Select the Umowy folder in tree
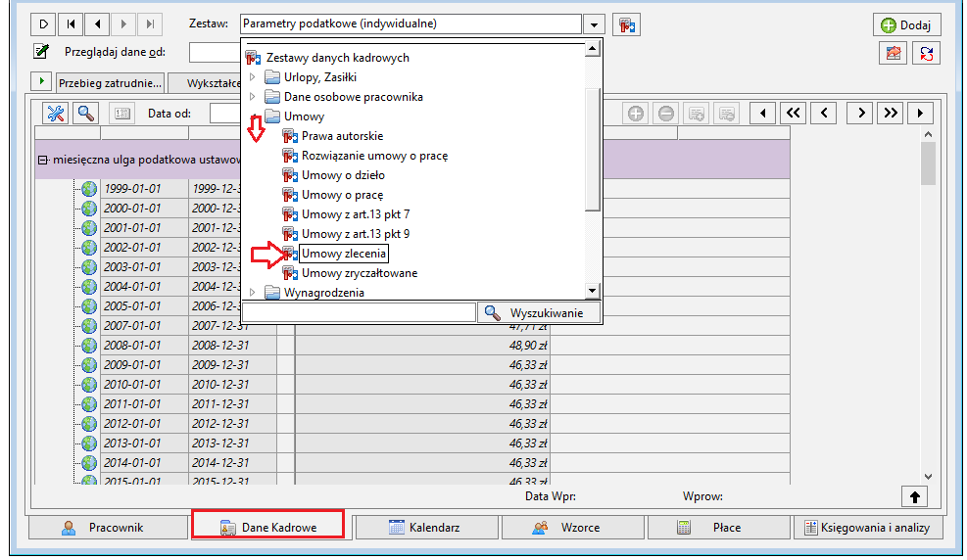 (x=304, y=117)
